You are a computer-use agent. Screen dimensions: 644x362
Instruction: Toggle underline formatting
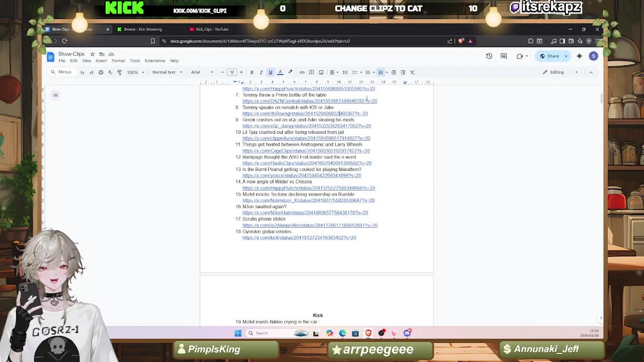point(270,72)
